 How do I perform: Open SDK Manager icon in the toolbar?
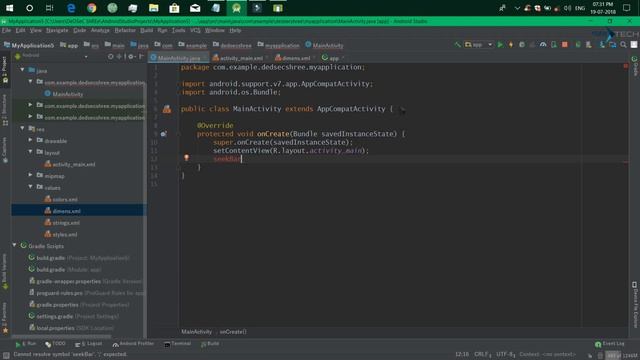[602, 45]
